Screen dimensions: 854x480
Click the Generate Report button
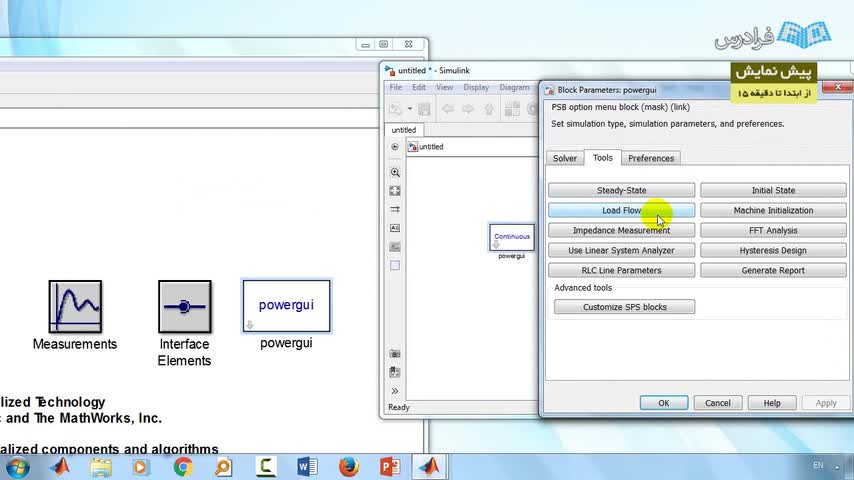pos(773,270)
